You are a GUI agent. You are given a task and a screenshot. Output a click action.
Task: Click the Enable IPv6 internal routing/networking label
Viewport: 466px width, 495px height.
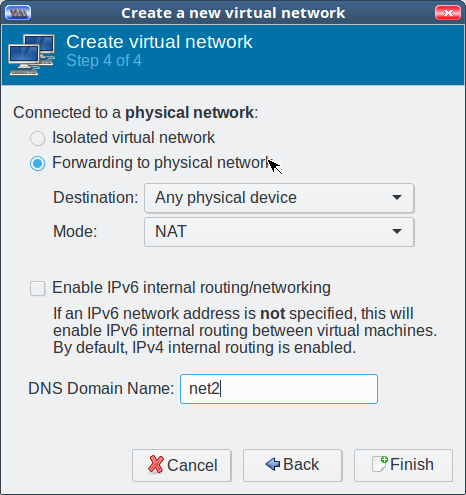191,287
